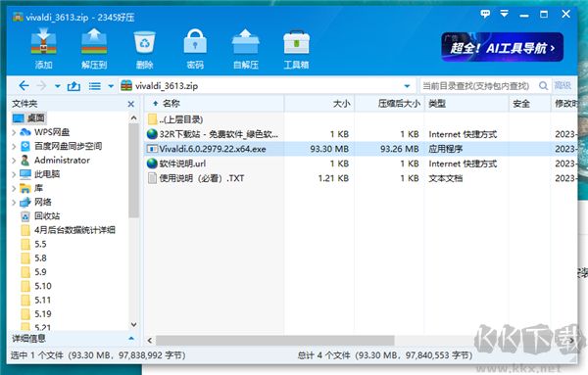Select the 此电脑 computer icon
588x375 pixels.
pos(25,174)
